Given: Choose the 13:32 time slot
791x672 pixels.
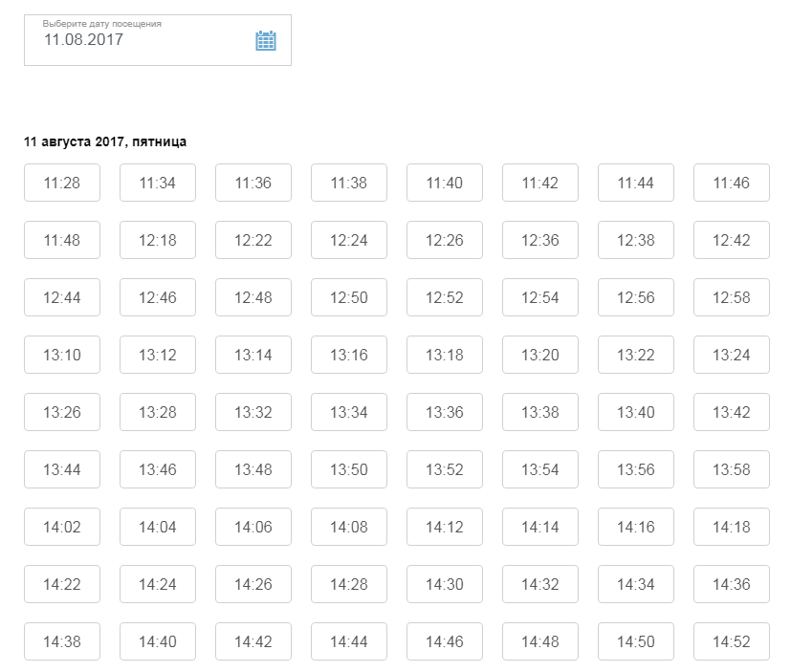Looking at the screenshot, I should click(x=253, y=412).
